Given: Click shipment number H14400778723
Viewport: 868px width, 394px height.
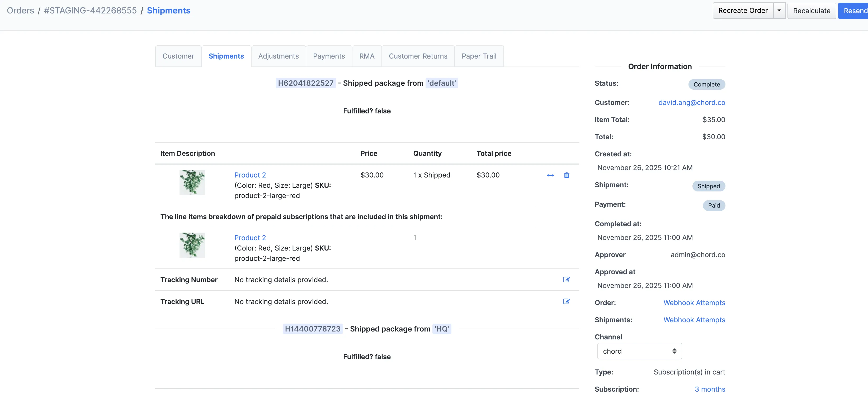Looking at the screenshot, I should point(313,329).
